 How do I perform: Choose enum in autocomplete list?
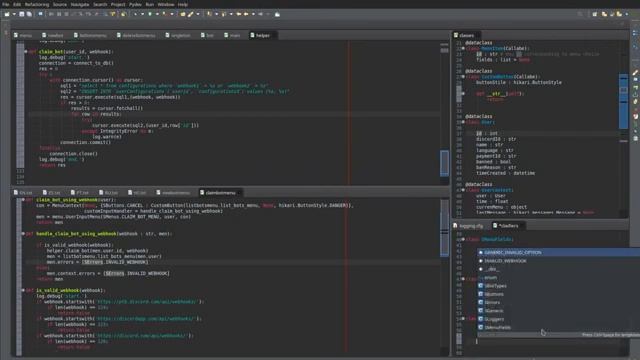click(558, 278)
